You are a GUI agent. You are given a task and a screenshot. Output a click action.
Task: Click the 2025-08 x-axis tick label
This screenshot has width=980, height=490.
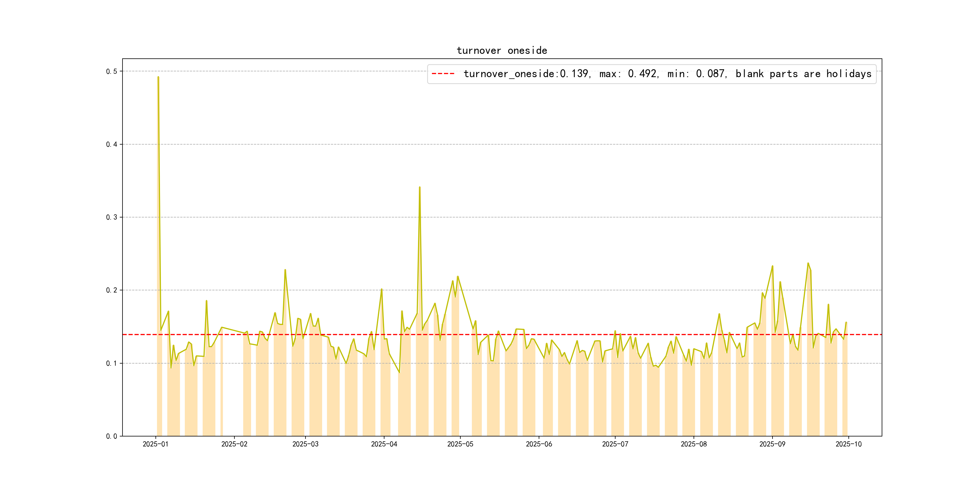click(694, 444)
